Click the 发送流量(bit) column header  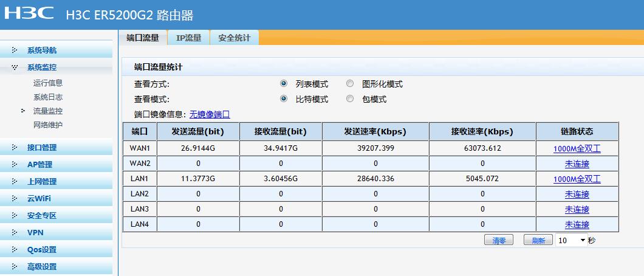tap(199, 131)
